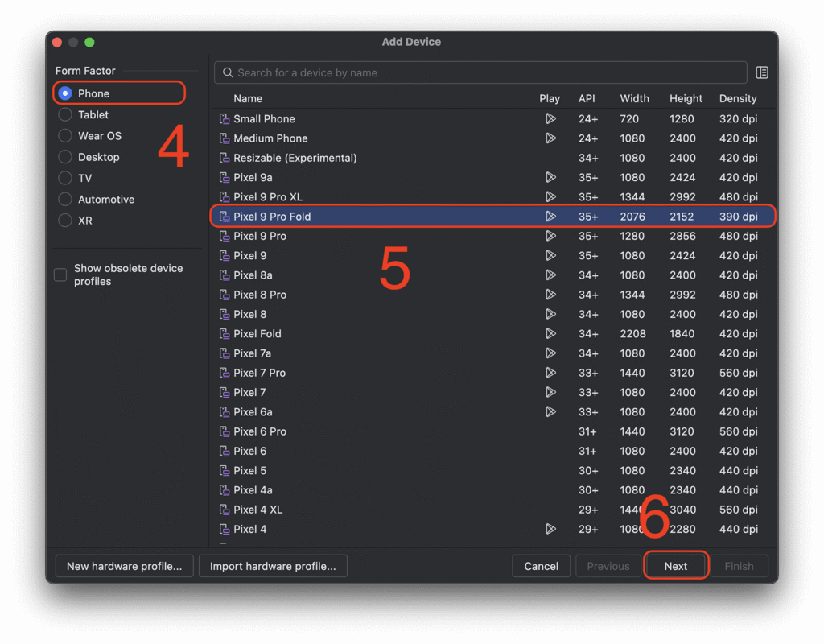Open New hardware profile dialog
Viewport: 824px width, 644px height.
(x=124, y=566)
